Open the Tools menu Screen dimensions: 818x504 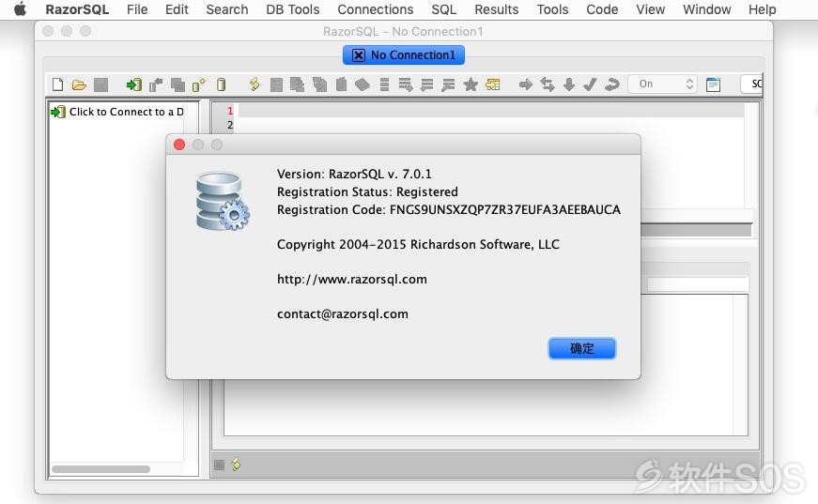click(552, 9)
